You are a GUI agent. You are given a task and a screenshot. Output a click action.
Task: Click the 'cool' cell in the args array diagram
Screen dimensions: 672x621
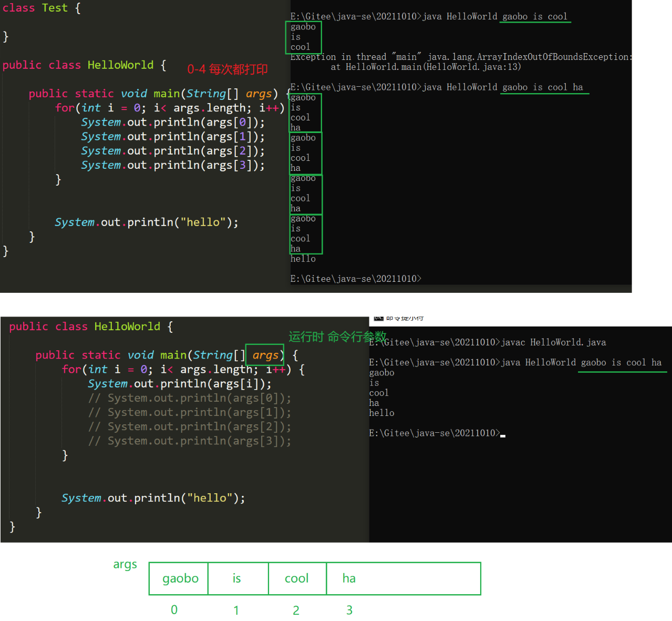click(297, 578)
